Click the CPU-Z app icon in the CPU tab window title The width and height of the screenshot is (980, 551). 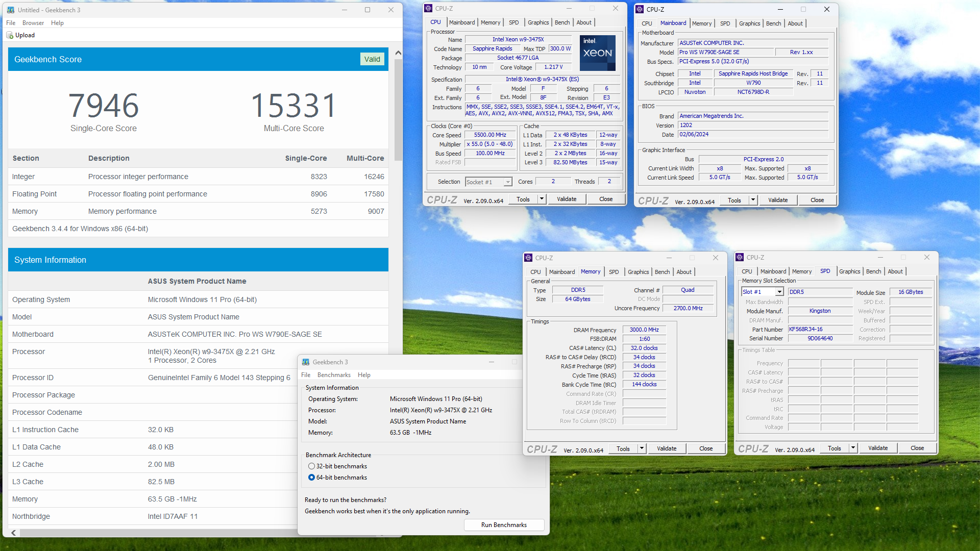[429, 8]
